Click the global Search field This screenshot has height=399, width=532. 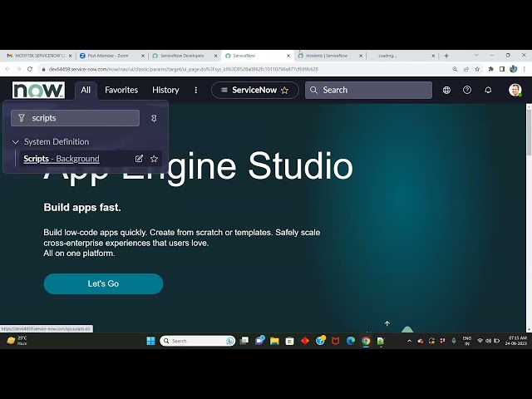tap(368, 90)
